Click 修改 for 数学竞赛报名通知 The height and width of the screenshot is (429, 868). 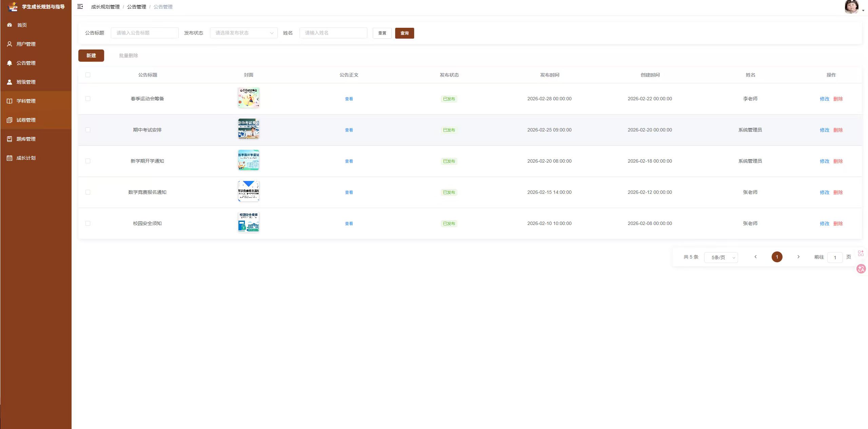825,192
